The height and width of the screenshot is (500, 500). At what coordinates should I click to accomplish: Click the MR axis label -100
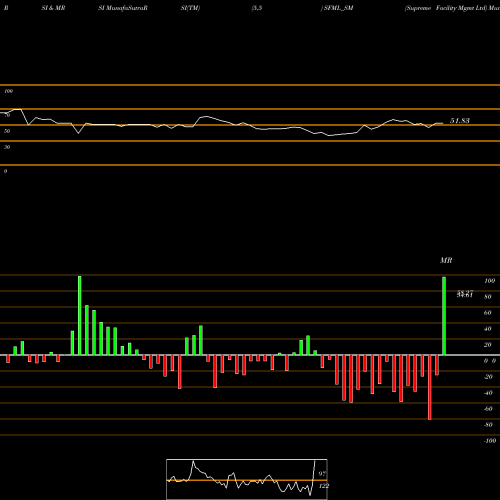point(489,441)
